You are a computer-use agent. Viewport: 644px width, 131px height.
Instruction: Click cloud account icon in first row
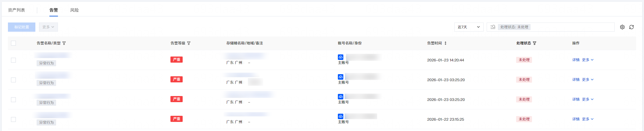coord(341,57)
